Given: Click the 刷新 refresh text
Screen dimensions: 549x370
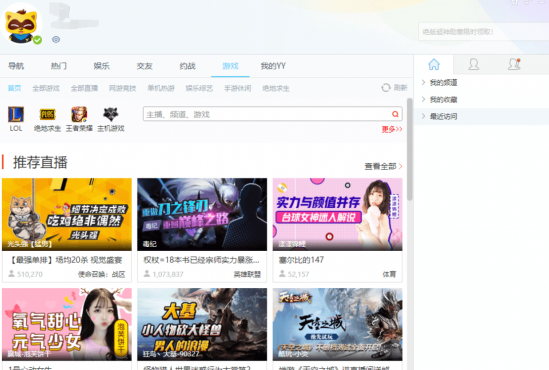Looking at the screenshot, I should [x=400, y=88].
